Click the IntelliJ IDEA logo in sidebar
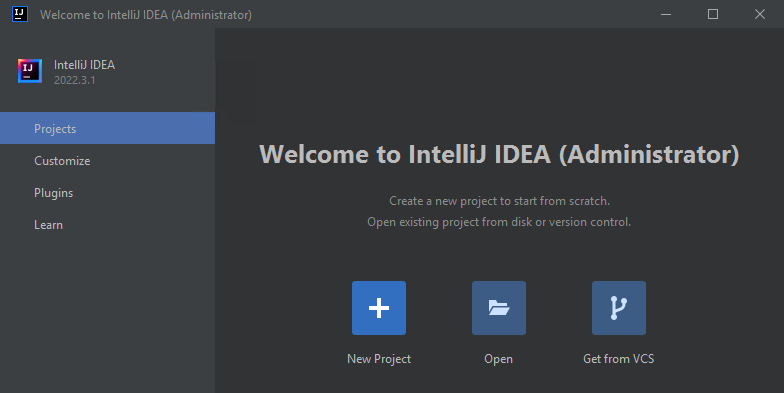This screenshot has height=393, width=784. [30, 71]
